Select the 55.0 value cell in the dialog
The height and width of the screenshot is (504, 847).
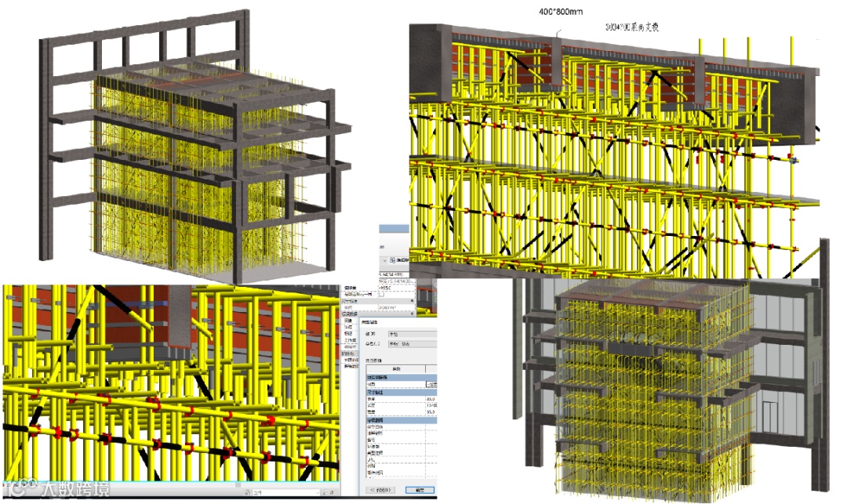[x=431, y=412]
